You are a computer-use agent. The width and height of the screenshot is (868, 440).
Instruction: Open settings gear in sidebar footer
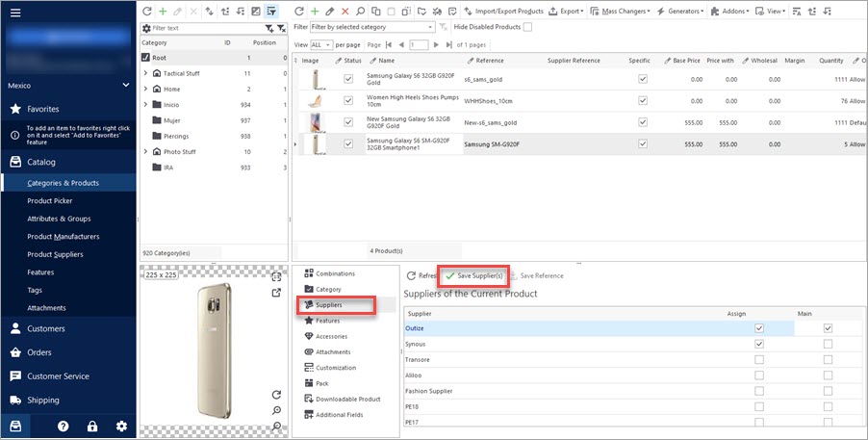[121, 427]
